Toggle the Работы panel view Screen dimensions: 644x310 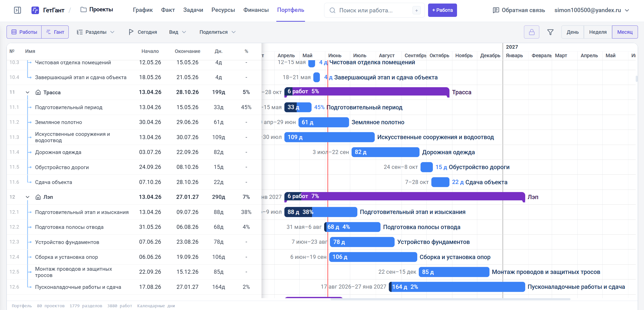[x=24, y=32]
